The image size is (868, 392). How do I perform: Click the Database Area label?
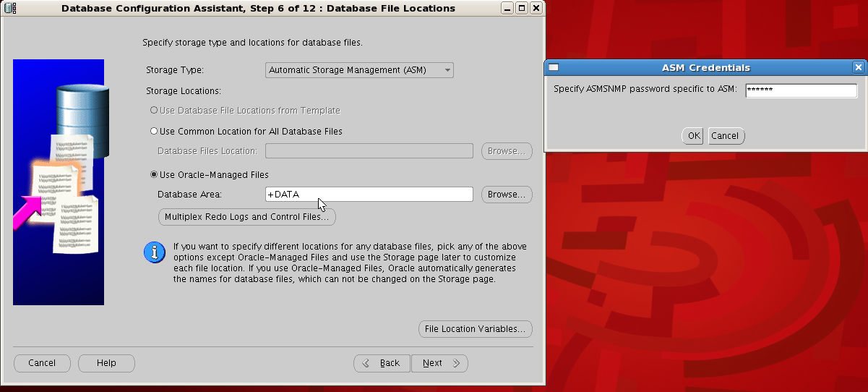tap(189, 195)
